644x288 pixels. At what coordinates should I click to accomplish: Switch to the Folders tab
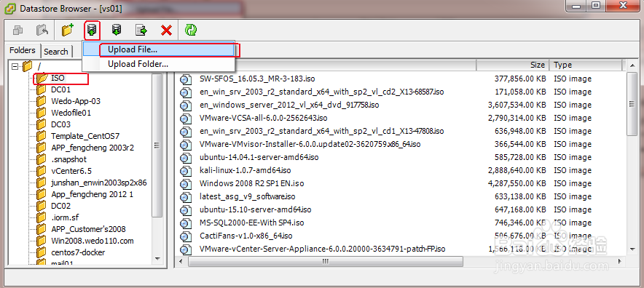(23, 50)
